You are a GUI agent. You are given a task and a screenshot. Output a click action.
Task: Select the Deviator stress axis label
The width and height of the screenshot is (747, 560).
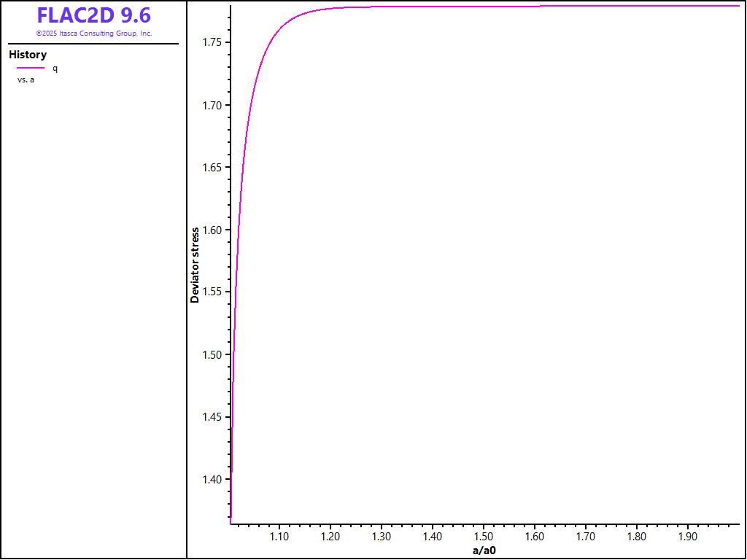[x=195, y=265]
